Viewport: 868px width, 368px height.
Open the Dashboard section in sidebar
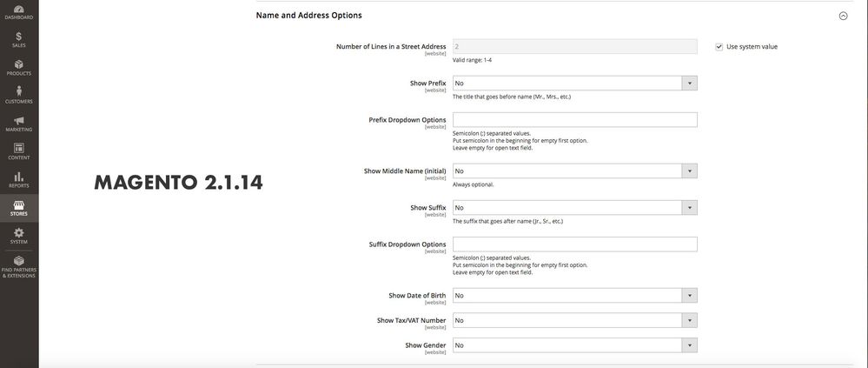tap(19, 12)
